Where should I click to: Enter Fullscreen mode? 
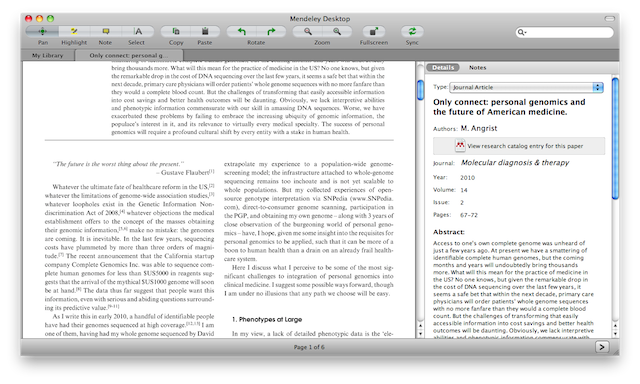tap(374, 31)
